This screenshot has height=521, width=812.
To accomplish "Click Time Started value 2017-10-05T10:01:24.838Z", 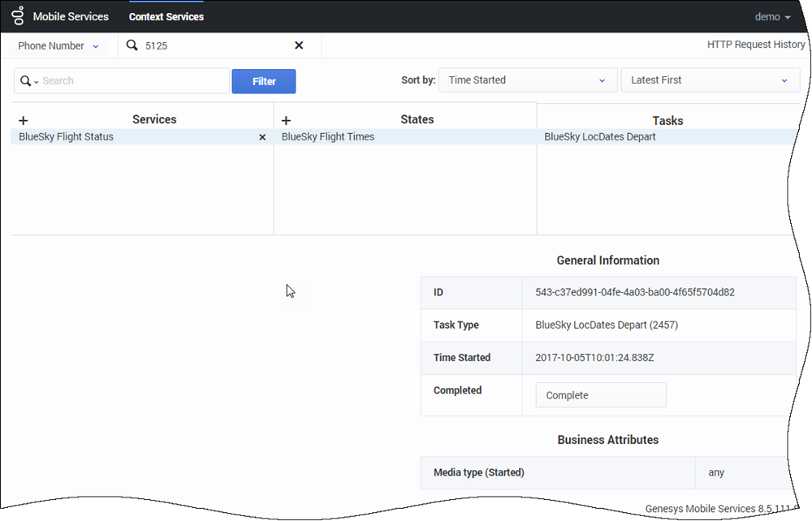I will click(594, 358).
